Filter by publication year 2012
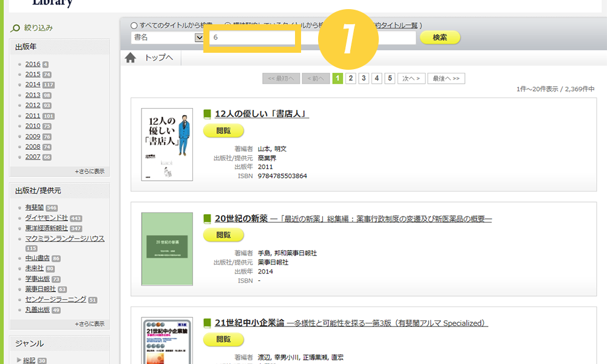This screenshot has width=607, height=364. [33, 105]
